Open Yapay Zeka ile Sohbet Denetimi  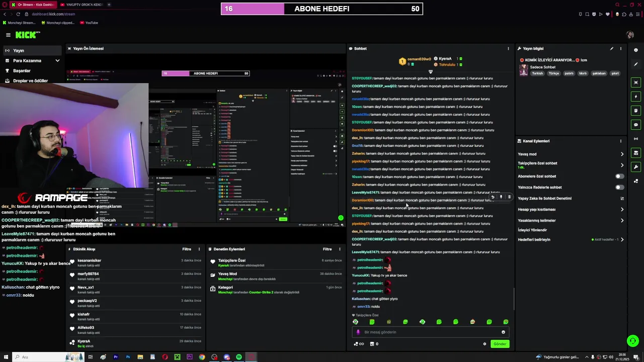pos(571,199)
